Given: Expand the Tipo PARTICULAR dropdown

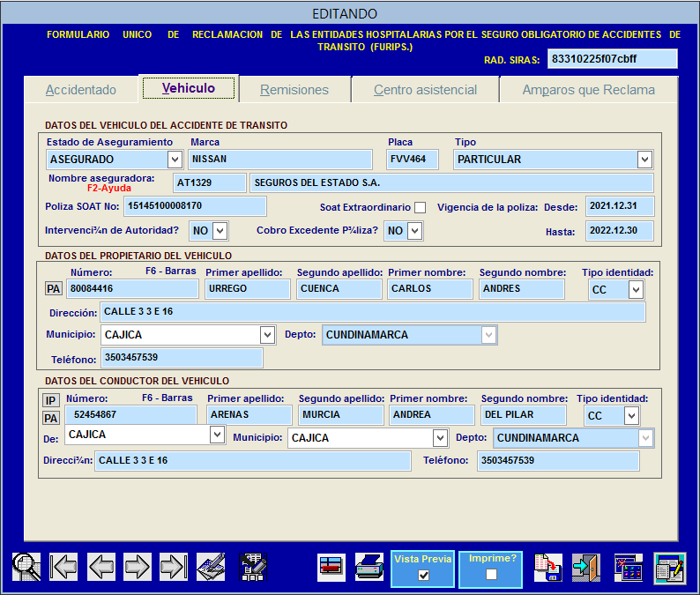Looking at the screenshot, I should click(644, 160).
